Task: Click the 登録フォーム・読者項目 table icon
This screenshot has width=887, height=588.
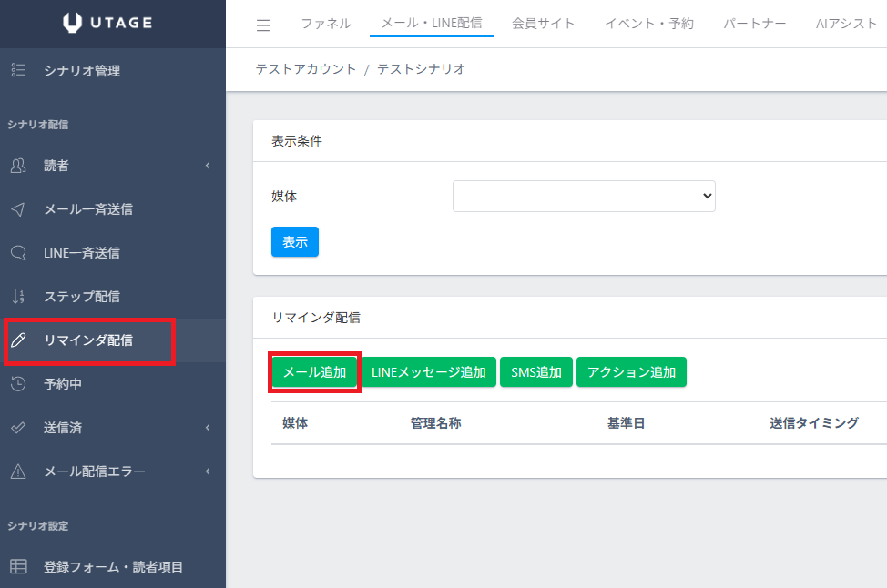Action: (x=18, y=567)
